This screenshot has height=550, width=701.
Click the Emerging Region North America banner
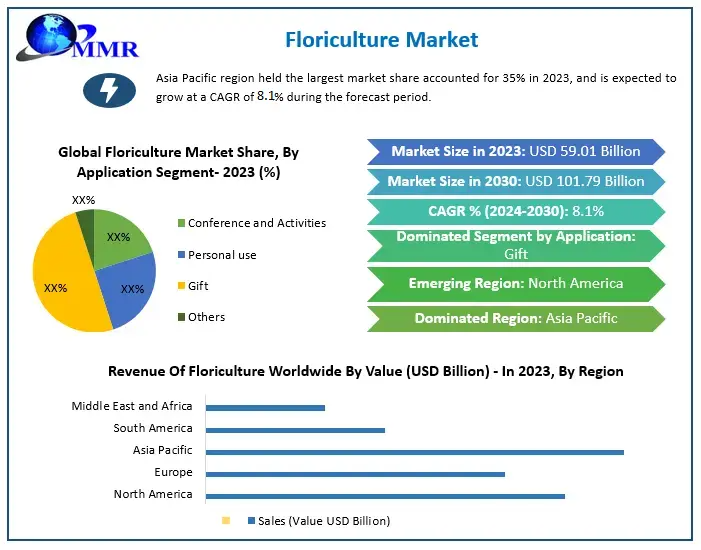coord(516,284)
